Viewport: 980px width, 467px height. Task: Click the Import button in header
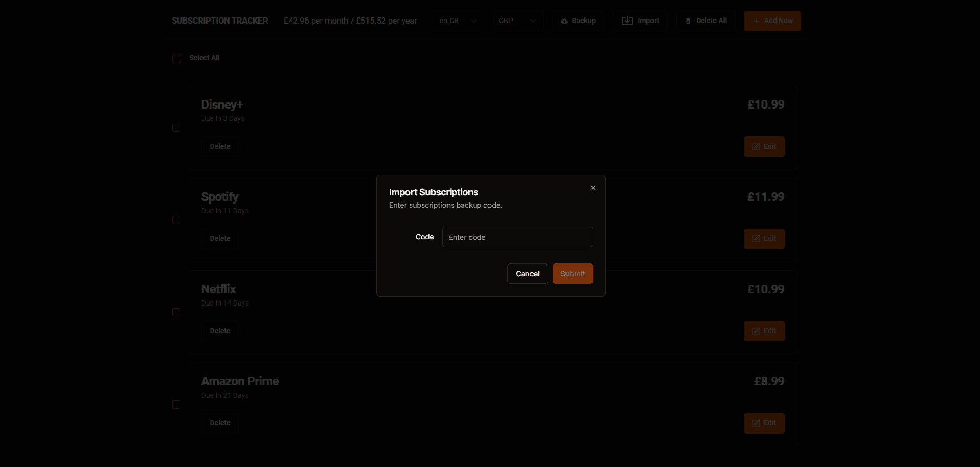click(640, 21)
